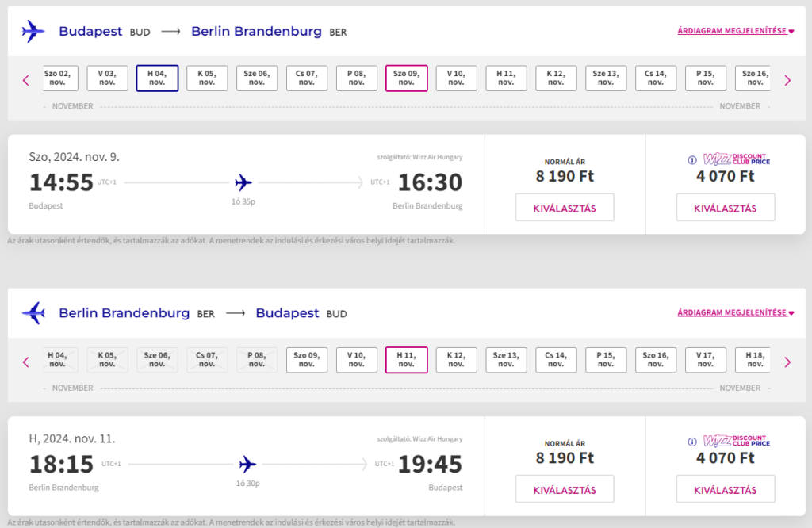The width and height of the screenshot is (812, 528).
Task: Show earlier outbound dates with left arrow
Action: click(x=26, y=80)
